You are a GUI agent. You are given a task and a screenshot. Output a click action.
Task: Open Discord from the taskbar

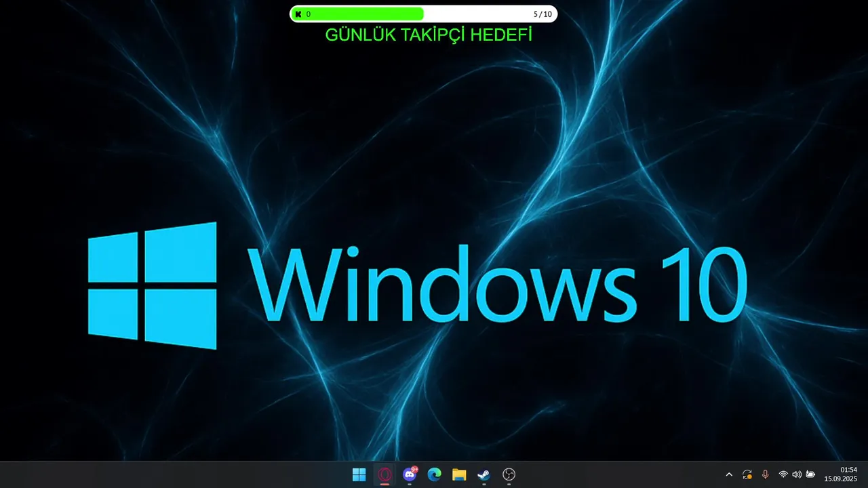410,474
